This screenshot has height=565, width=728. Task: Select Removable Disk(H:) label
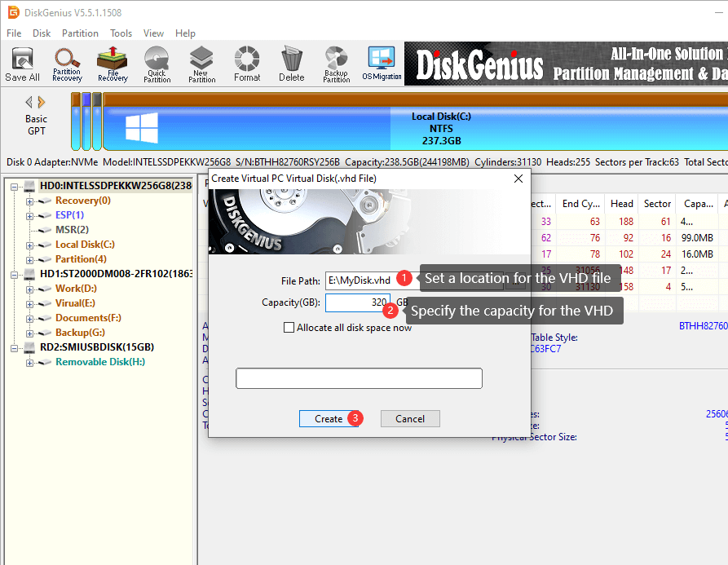click(100, 362)
